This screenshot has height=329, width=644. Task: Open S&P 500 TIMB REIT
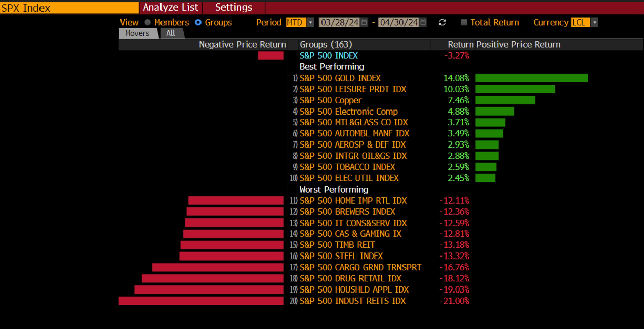[337, 245]
